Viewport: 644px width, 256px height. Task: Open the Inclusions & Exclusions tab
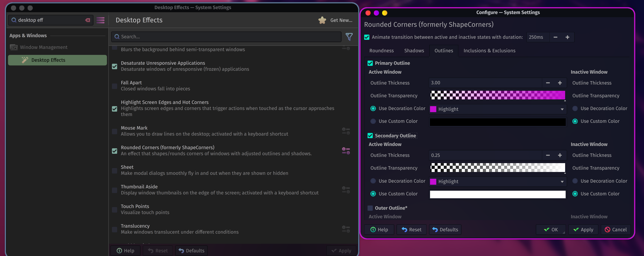pos(489,51)
